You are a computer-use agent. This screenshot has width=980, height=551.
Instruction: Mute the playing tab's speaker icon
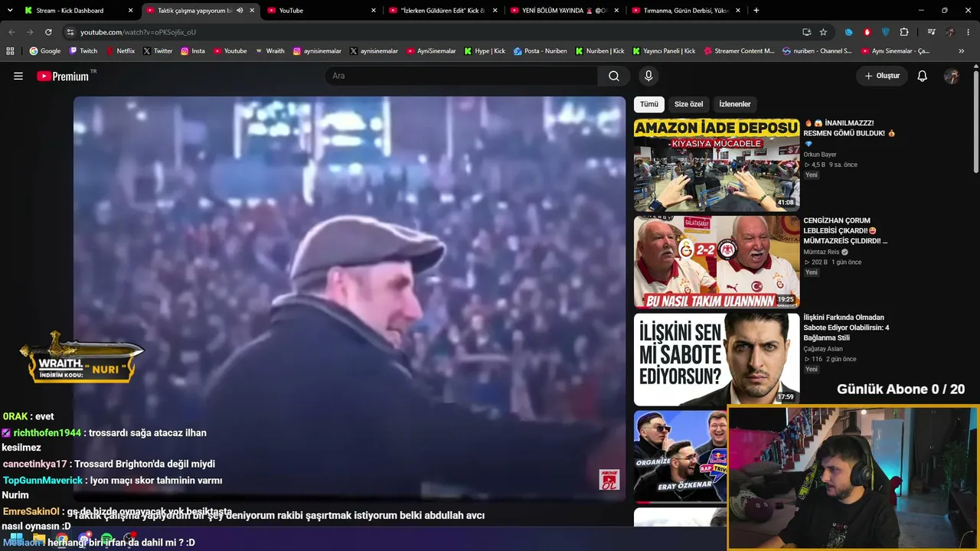[240, 11]
